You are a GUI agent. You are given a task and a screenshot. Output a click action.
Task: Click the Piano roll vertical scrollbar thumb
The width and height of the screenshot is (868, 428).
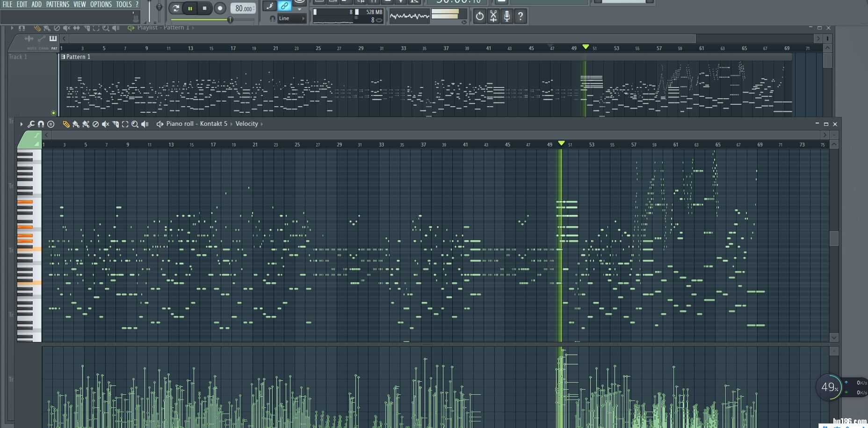[x=834, y=239]
